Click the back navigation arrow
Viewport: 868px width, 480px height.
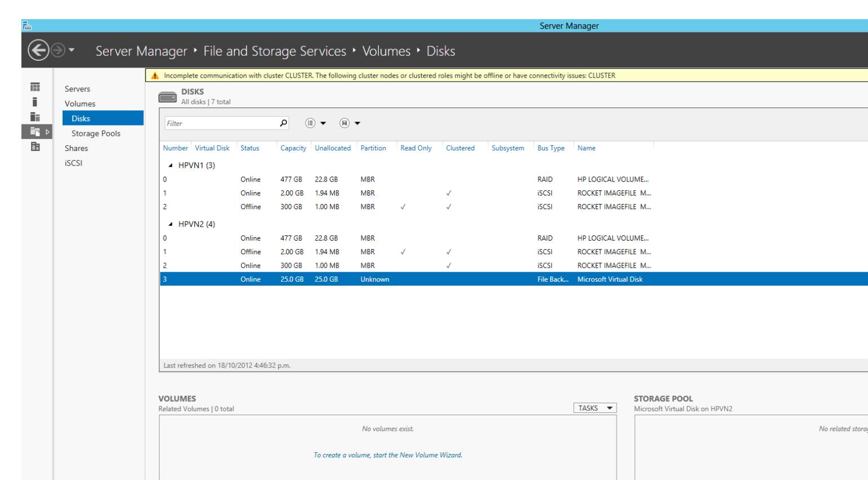39,51
